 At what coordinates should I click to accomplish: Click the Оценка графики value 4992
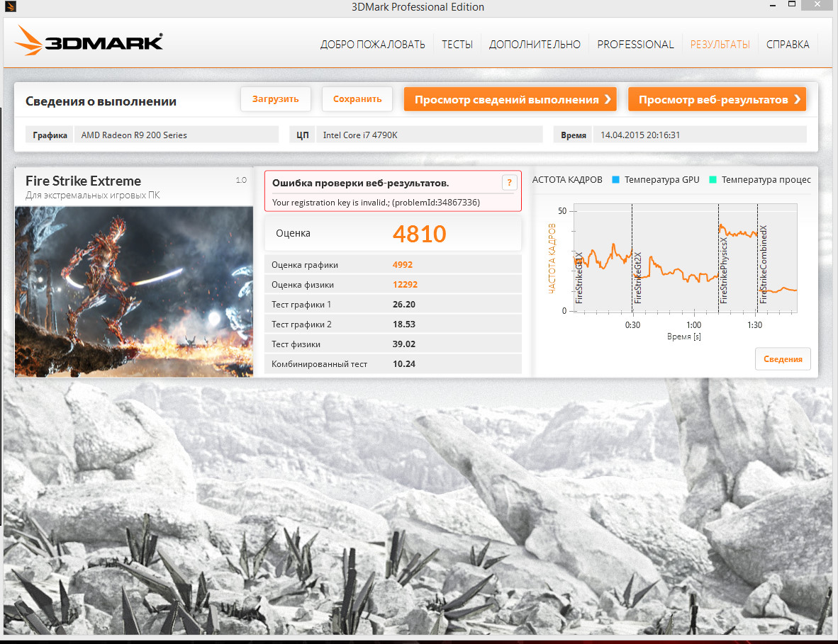click(403, 265)
